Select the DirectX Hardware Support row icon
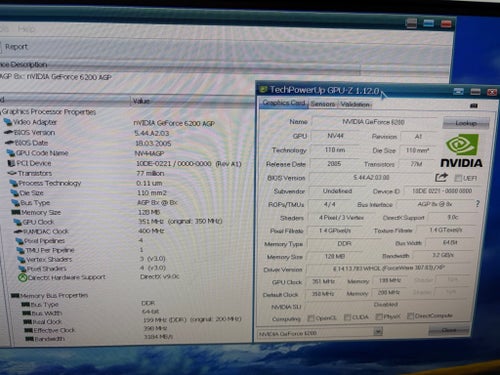This screenshot has width=500, height=375. point(23,277)
